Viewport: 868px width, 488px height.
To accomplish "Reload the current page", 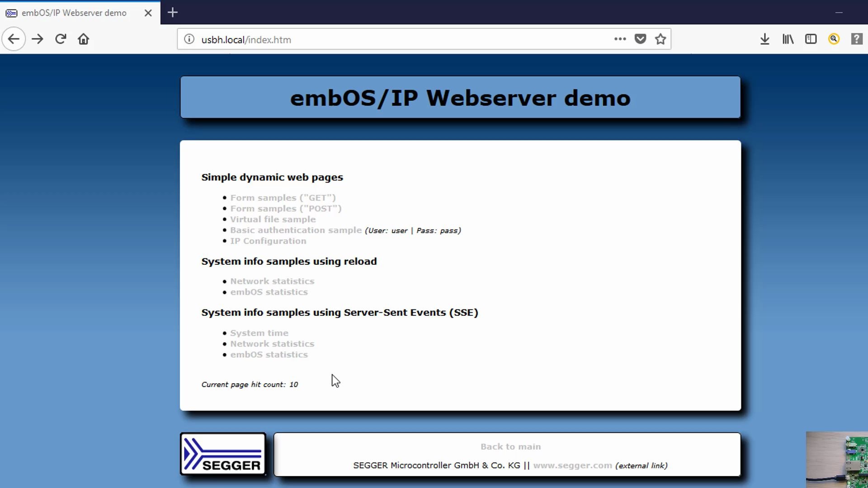I will coord(61,39).
